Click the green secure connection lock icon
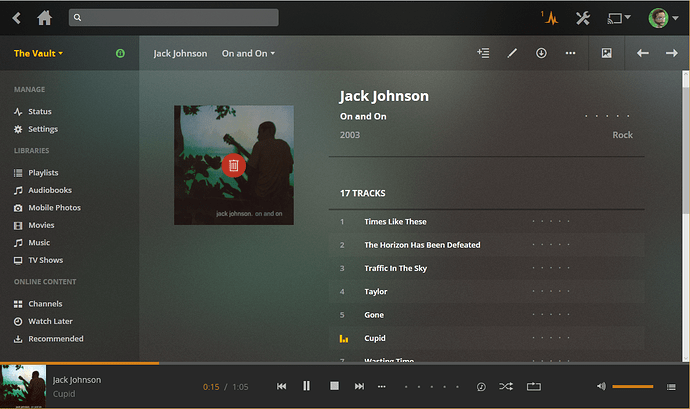Viewport: 690px width, 409px height. (120, 53)
